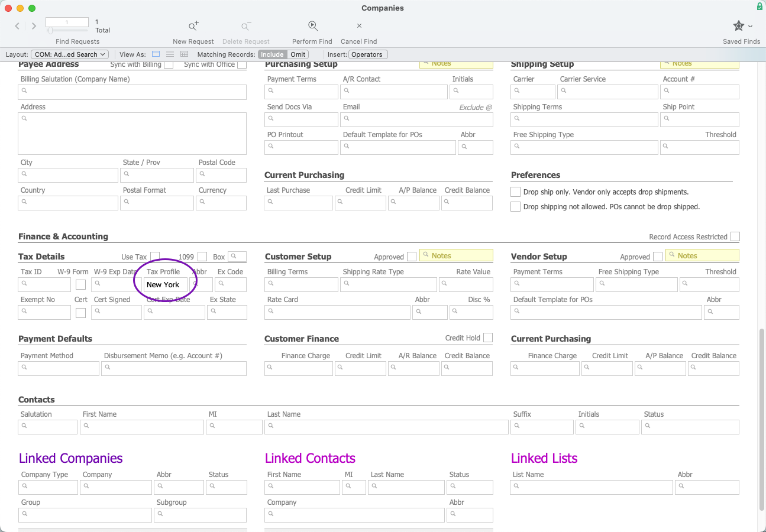Click the green lock icon in title bar
766x532 pixels.
(x=759, y=7)
